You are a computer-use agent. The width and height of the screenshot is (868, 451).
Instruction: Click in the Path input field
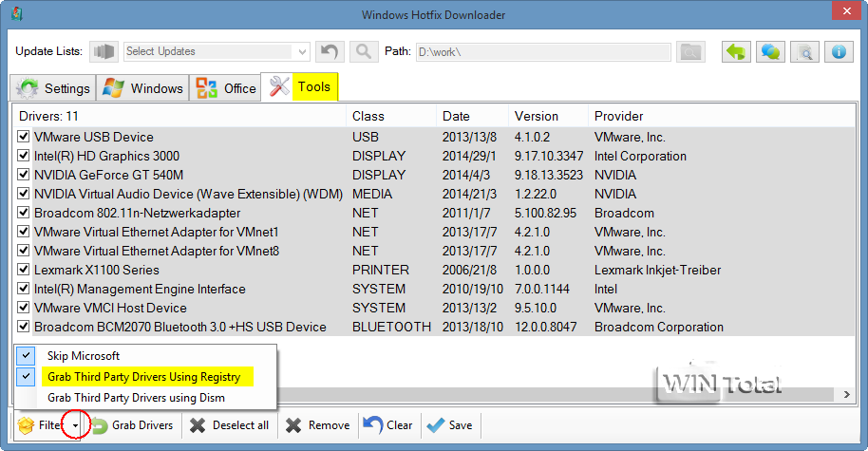tap(543, 52)
